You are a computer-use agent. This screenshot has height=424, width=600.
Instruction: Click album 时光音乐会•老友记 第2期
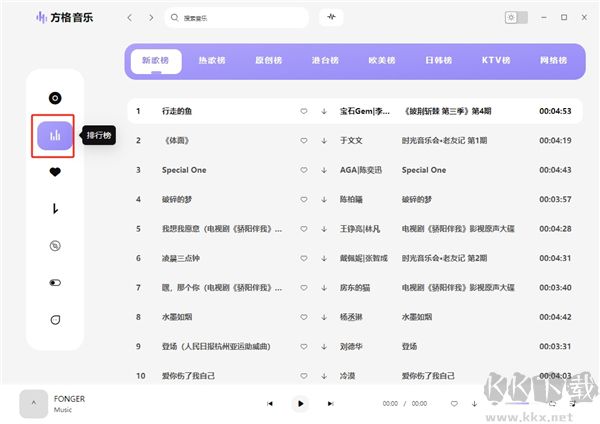(444, 258)
